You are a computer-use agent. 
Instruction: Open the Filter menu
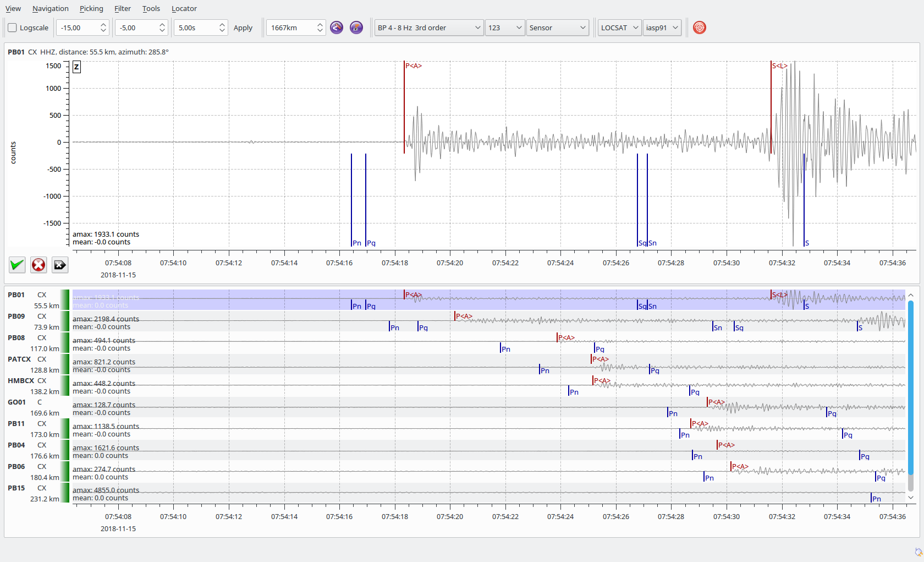123,8
